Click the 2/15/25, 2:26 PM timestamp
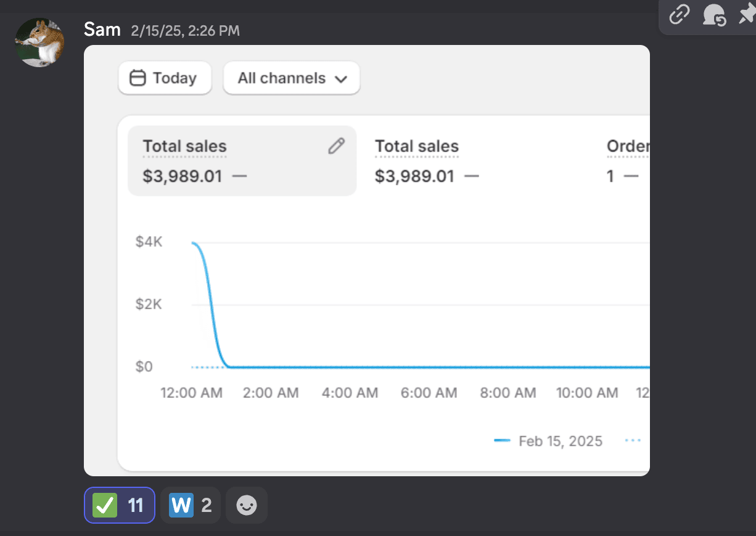The width and height of the screenshot is (756, 536). point(185,30)
